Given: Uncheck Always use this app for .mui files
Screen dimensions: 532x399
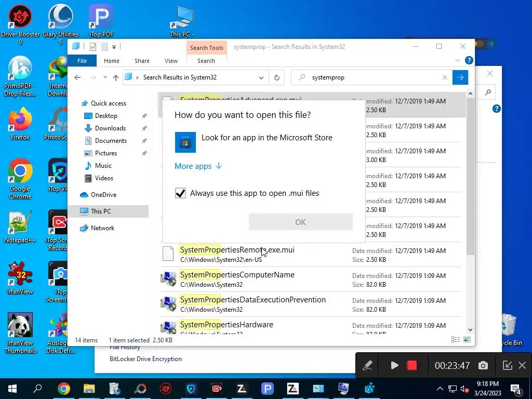Looking at the screenshot, I should pos(180,193).
